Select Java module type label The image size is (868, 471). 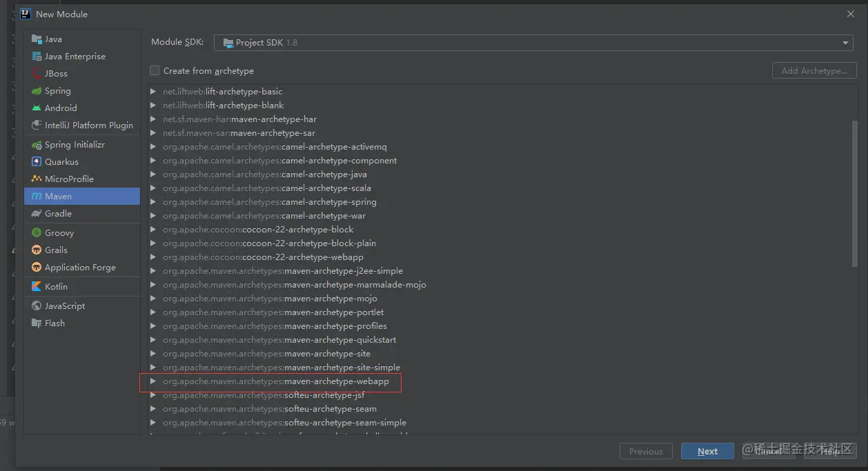[53, 39]
